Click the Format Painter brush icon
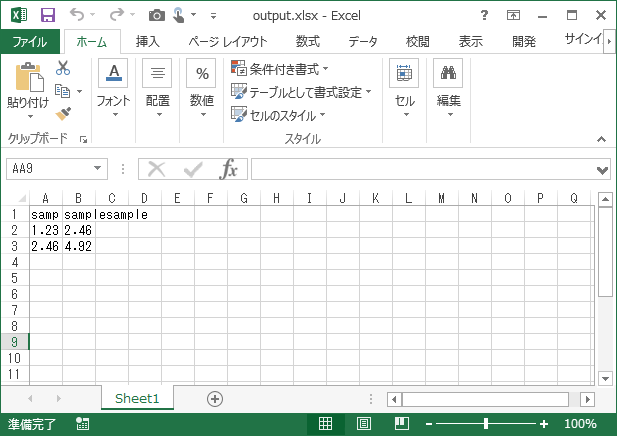Viewport: 617px width, 436px height. 63,113
